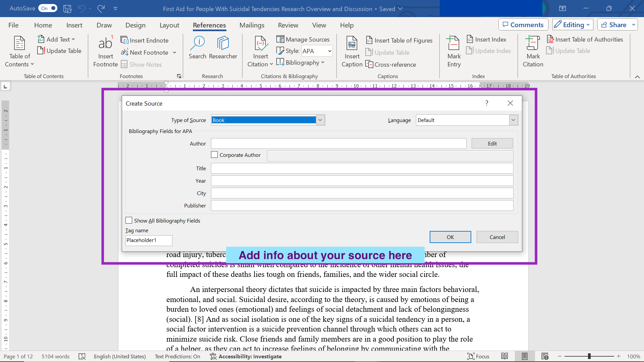
Task: Click Insert Table of Figures
Action: 399,40
